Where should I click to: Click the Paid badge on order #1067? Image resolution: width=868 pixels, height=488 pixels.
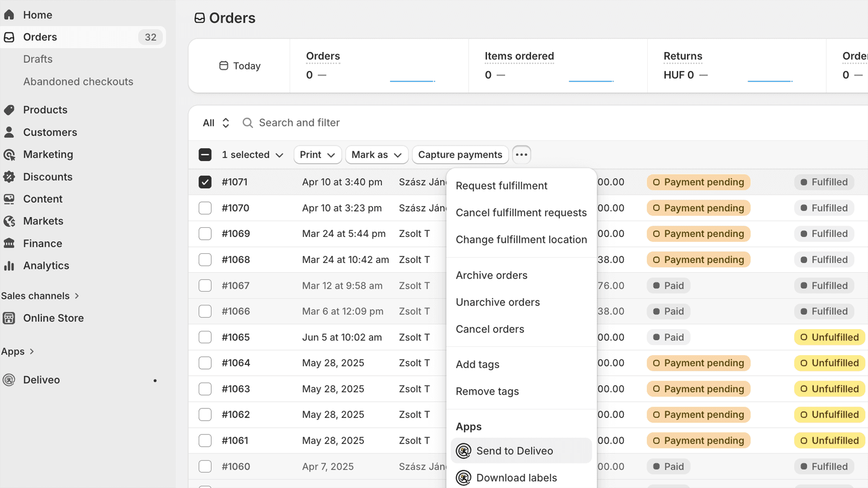(668, 286)
